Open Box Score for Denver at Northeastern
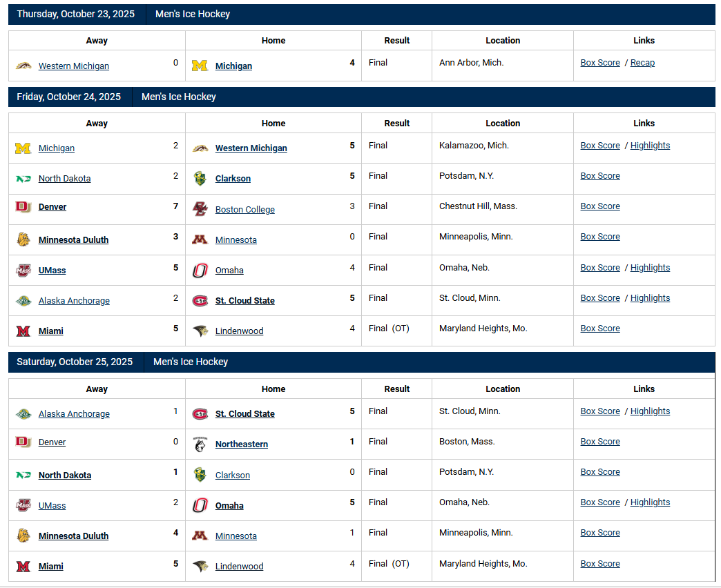 click(600, 442)
